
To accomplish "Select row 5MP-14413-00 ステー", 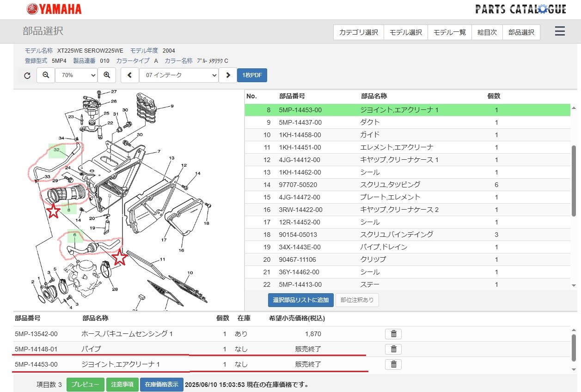I will click(407, 284).
